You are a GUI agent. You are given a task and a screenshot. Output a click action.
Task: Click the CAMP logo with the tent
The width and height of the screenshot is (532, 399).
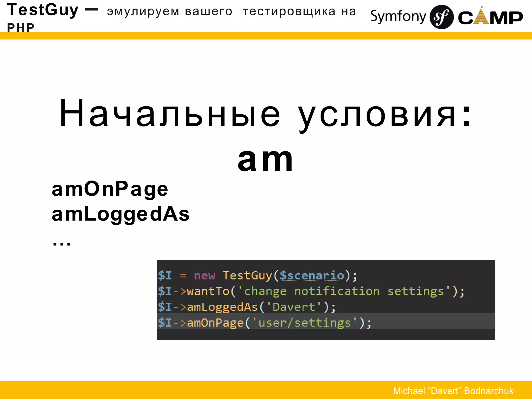tap(490, 16)
